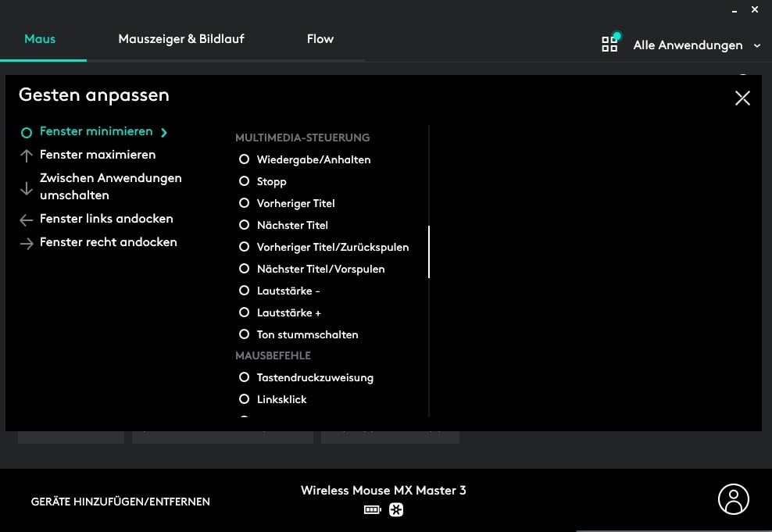The image size is (772, 532).
Task: Expand the Fenster minimieren chevron
Action: pos(164,132)
